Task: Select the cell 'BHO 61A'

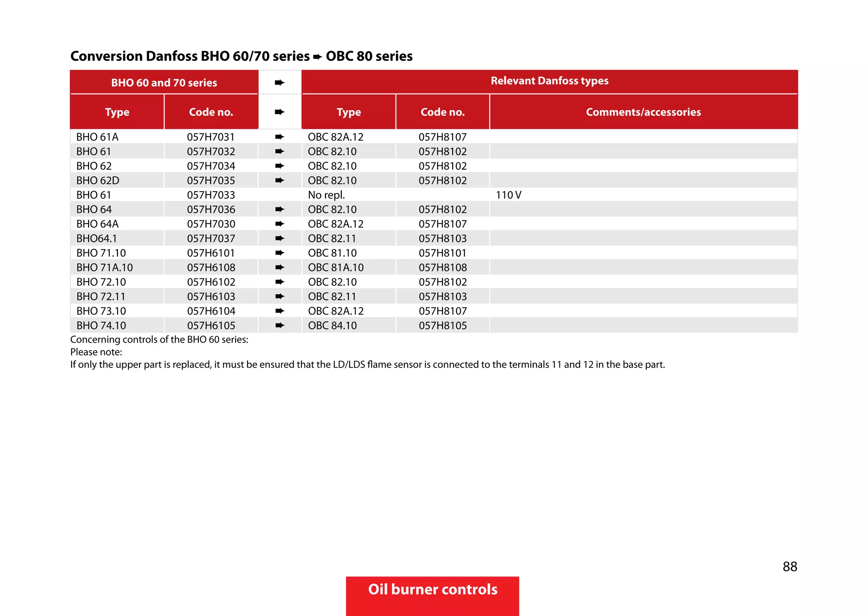Action: (97, 137)
